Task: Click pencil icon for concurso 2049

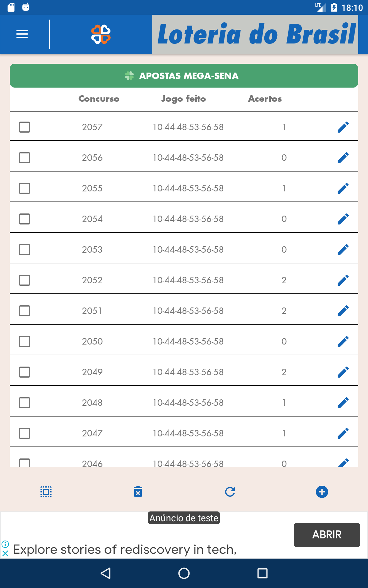Action: (343, 372)
